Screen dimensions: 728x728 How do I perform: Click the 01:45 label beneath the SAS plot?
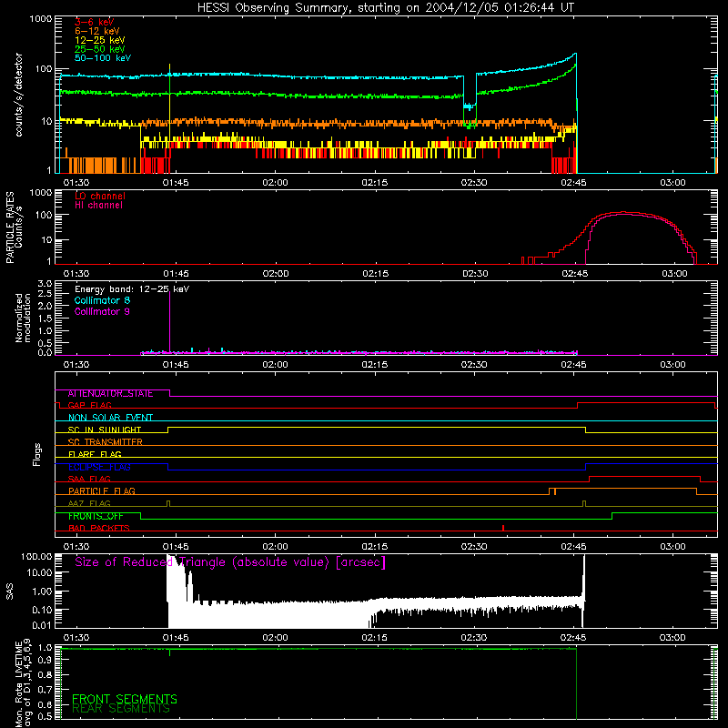point(176,638)
